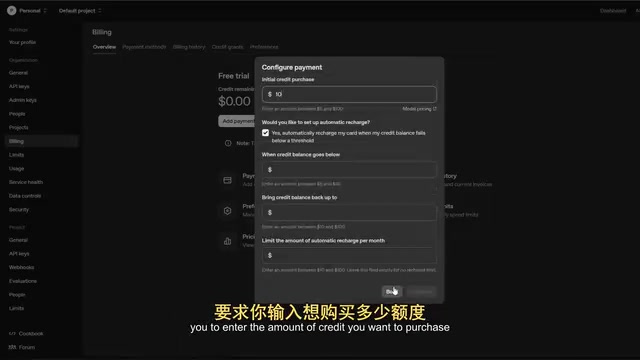Click the When credit balance goes below field
The image size is (640, 360).
tap(349, 170)
